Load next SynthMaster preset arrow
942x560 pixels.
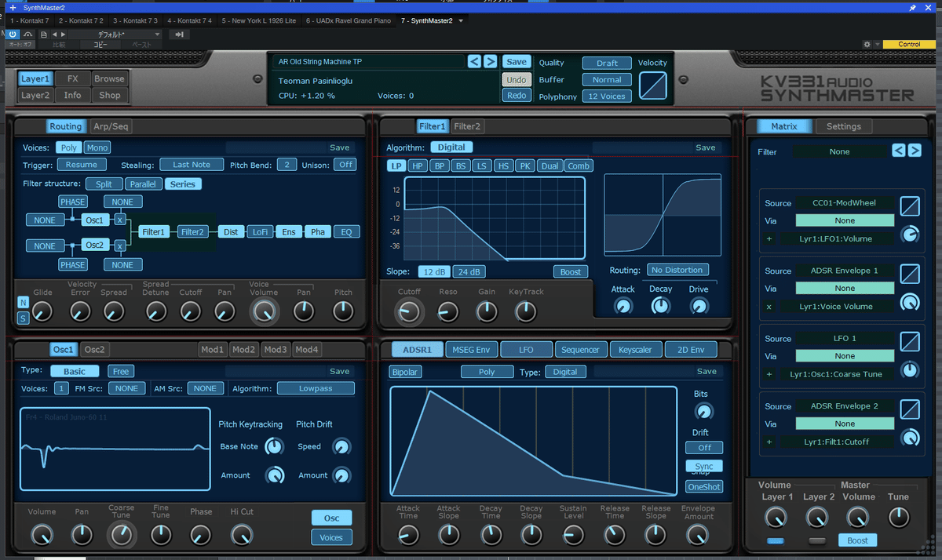click(490, 61)
